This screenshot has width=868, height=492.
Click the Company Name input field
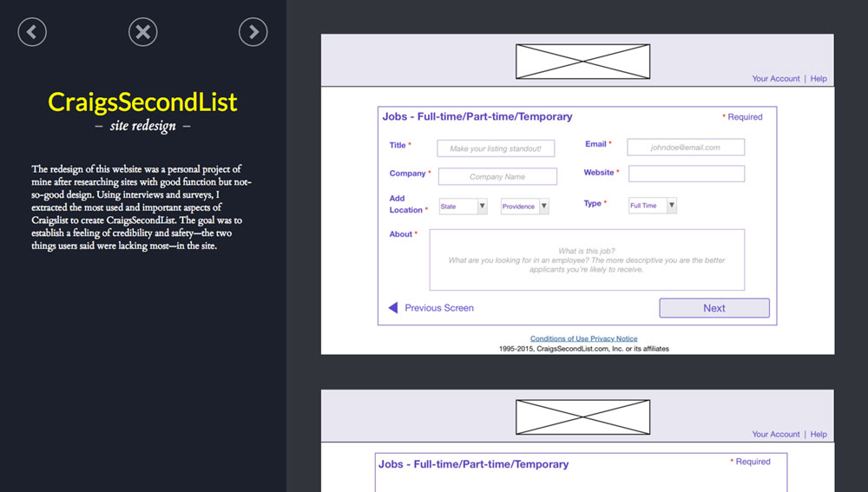coord(497,176)
